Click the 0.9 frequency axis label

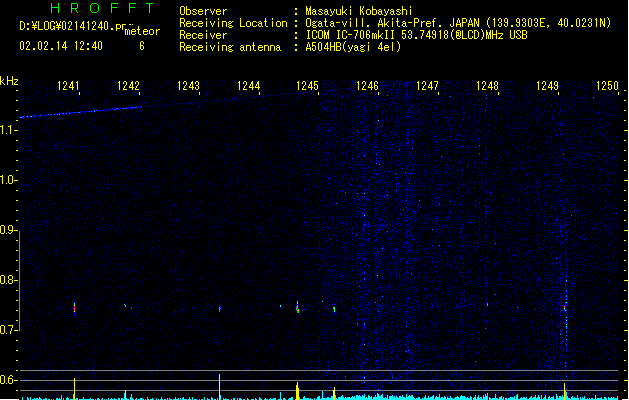[8, 230]
